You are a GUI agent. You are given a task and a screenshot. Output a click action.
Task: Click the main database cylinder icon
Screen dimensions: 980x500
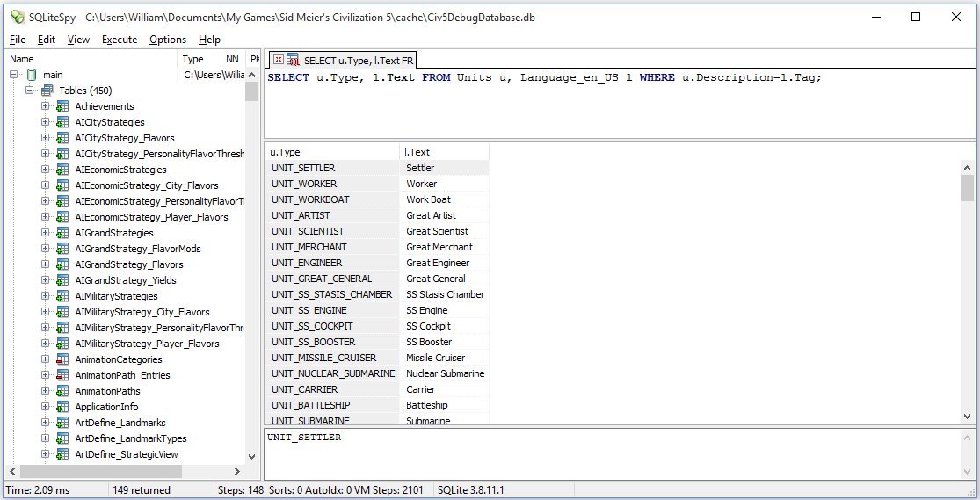[32, 75]
